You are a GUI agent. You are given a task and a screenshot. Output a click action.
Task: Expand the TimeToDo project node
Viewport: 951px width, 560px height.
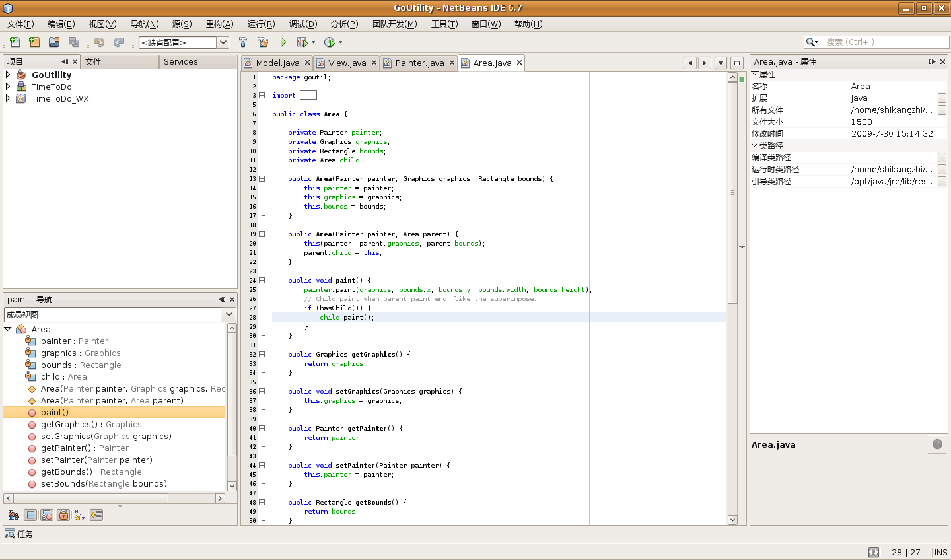coord(8,87)
